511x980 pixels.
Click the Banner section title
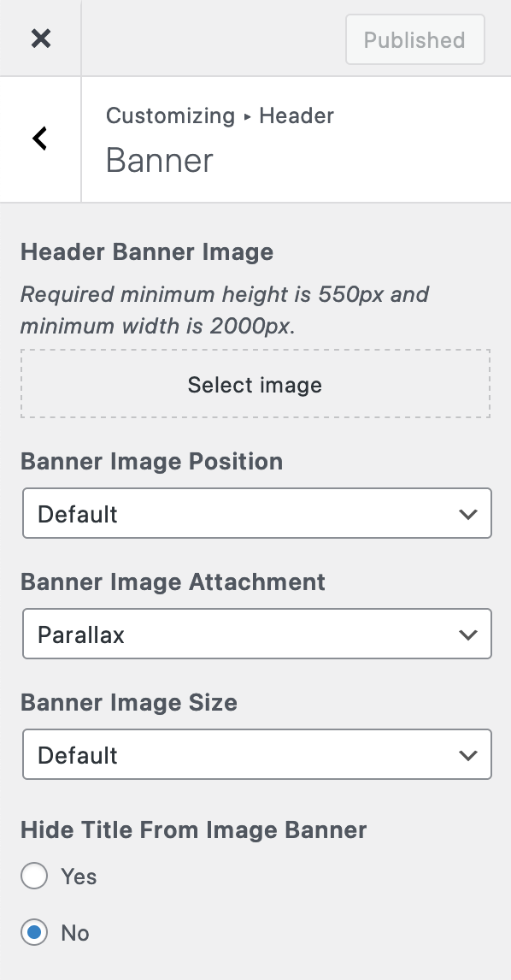159,161
